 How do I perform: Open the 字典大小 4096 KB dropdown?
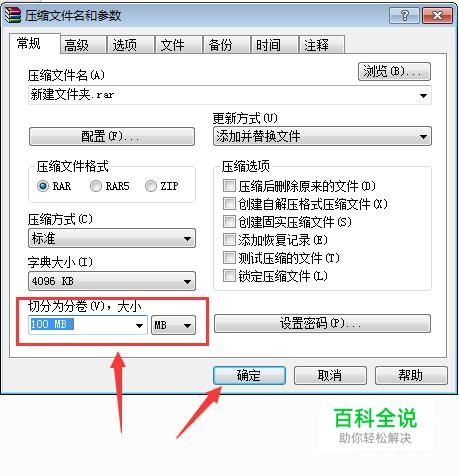pos(112,281)
